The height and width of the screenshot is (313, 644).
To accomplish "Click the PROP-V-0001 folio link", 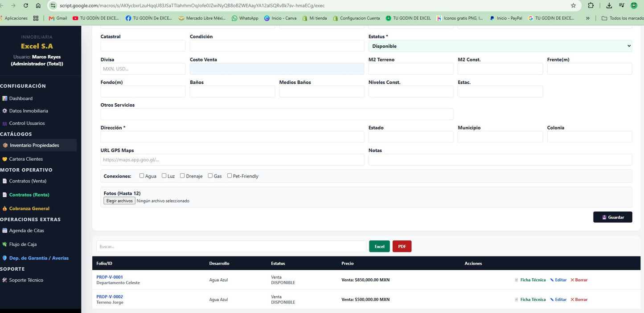I will point(110,277).
